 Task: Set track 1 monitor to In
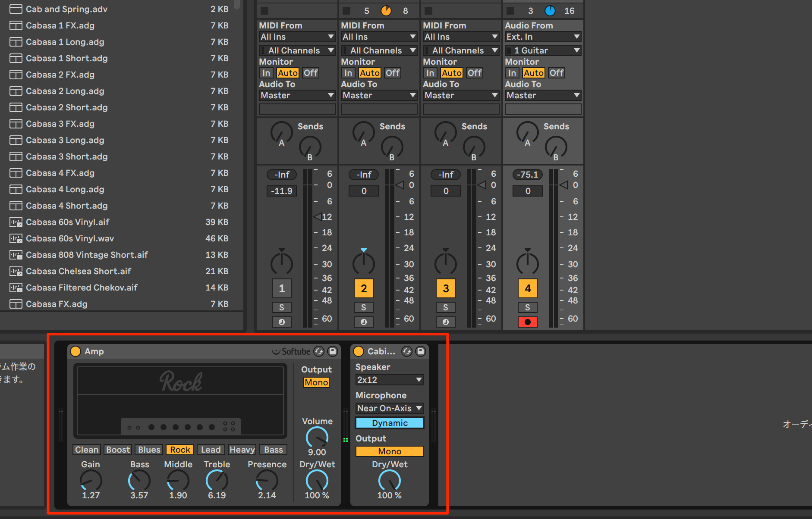click(x=266, y=73)
